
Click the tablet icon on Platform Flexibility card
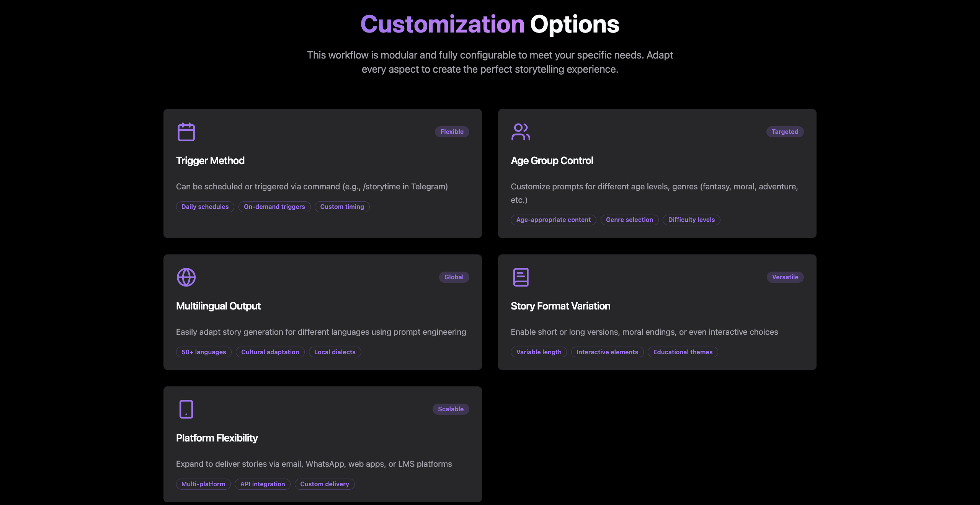pos(186,409)
